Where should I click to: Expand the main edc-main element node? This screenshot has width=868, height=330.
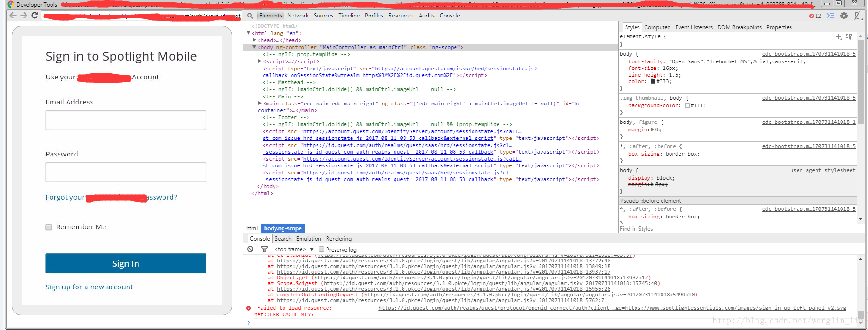point(260,103)
